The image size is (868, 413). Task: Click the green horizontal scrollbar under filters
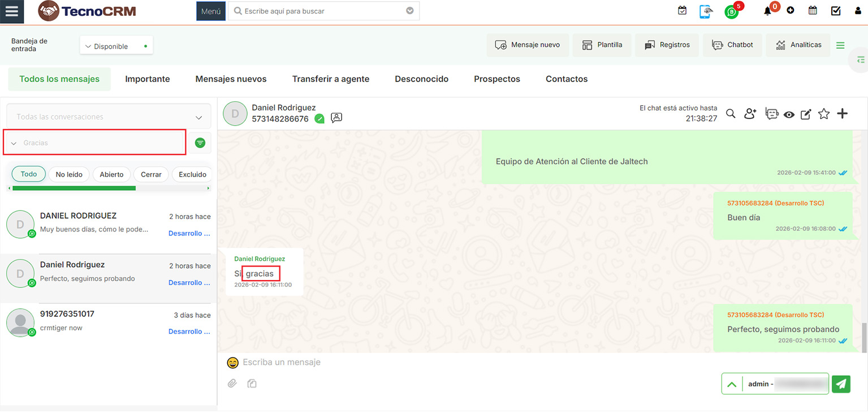74,188
